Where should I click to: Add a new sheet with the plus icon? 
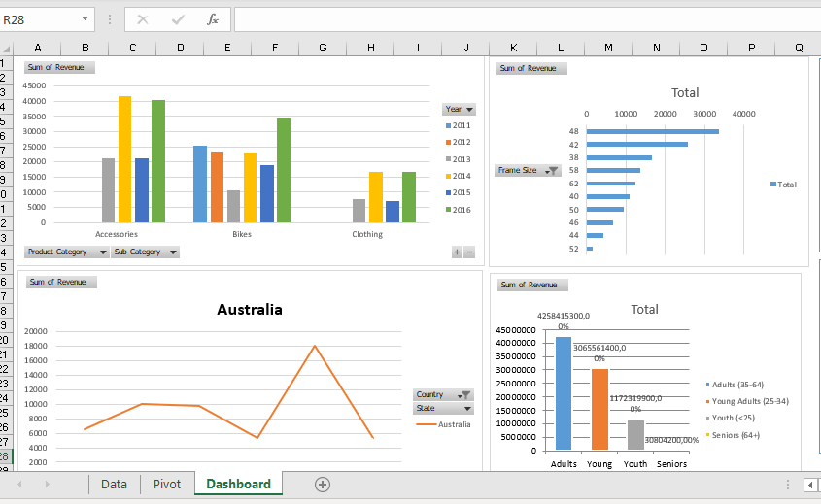point(323,484)
